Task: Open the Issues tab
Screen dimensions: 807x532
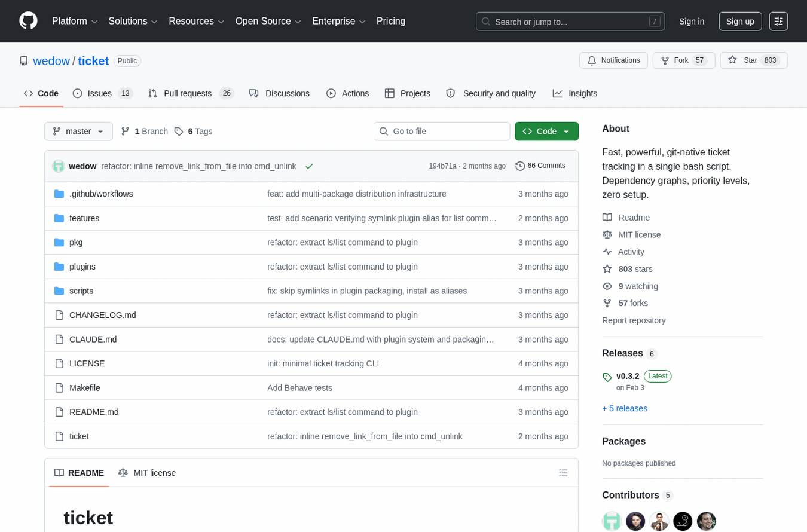Action: pos(102,93)
